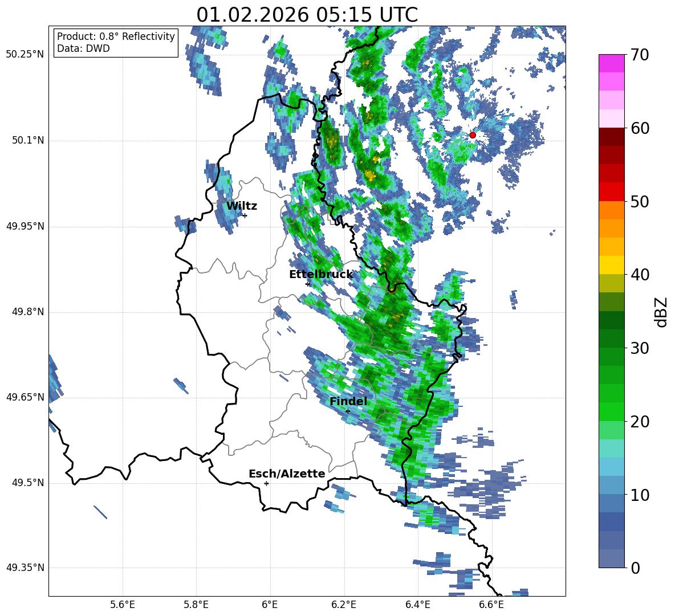Click the 50 tick on the colorbar
675x616 pixels.
click(x=640, y=201)
